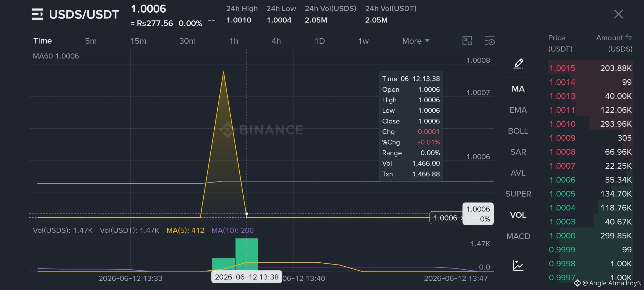Open the USDS/USDT pair selector
Viewport: 644px width, 290px height.
[x=84, y=14]
